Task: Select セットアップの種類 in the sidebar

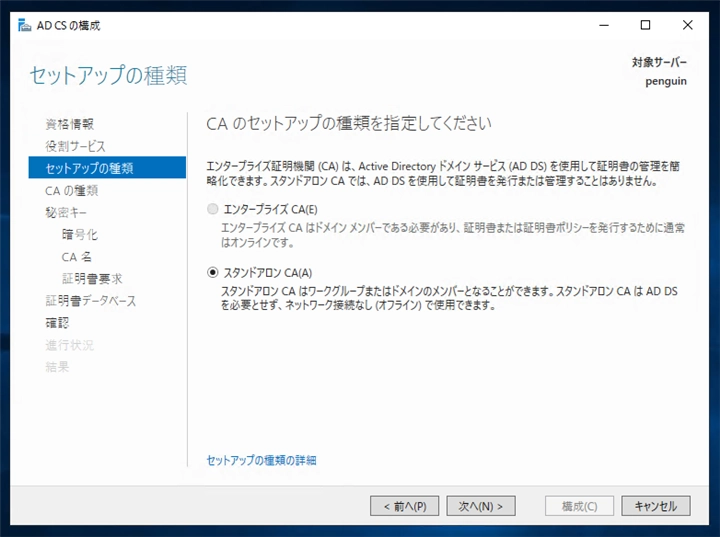Action: click(107, 168)
